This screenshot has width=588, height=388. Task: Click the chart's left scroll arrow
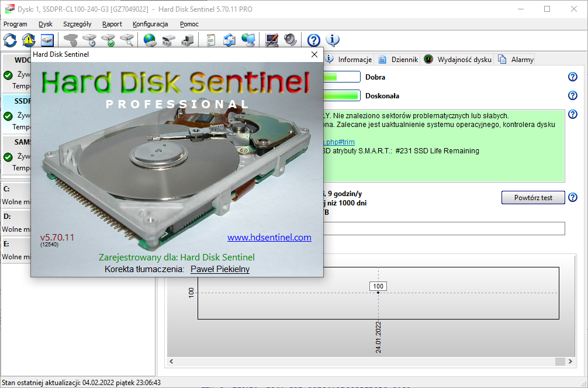pos(171,361)
